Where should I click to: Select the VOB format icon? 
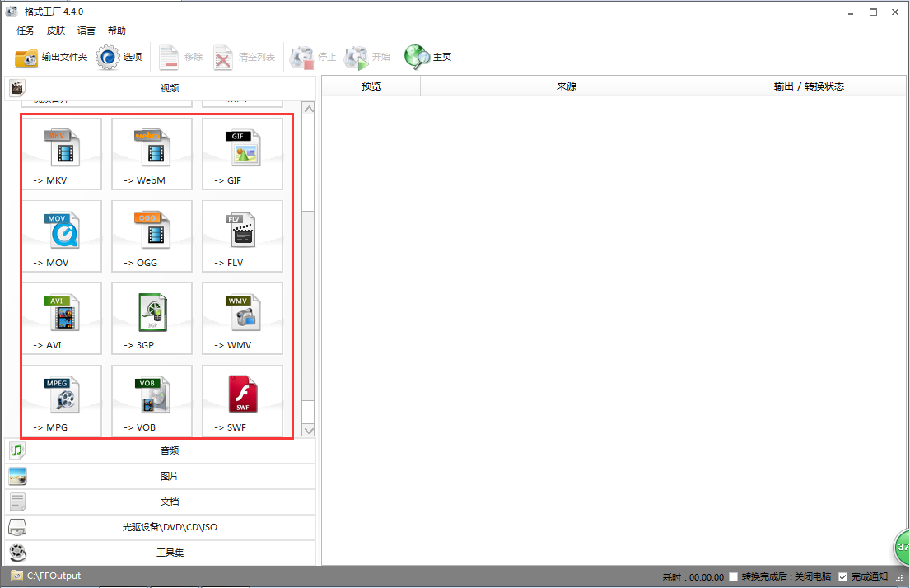click(x=152, y=401)
